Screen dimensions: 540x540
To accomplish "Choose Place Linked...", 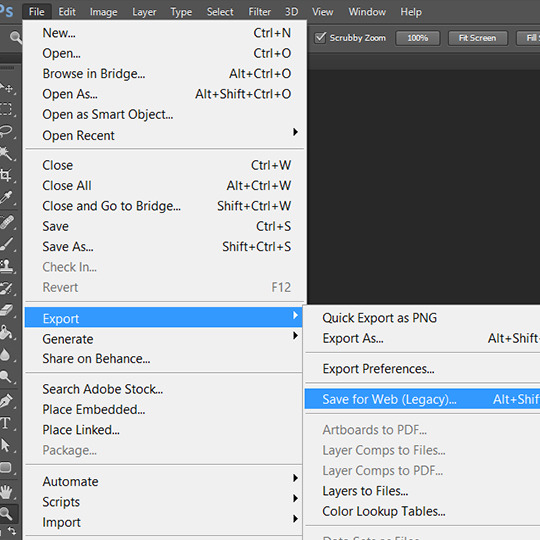I will 164,429.
